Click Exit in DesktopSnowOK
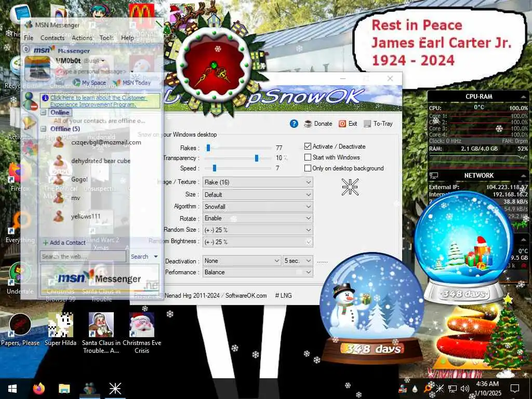This screenshot has width=532, height=399. pyautogui.click(x=348, y=124)
